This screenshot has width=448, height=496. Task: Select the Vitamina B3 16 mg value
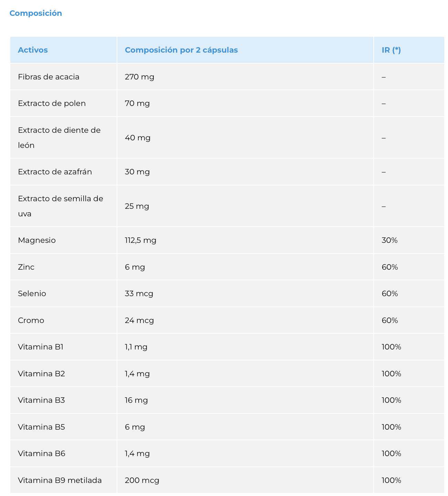point(136,400)
